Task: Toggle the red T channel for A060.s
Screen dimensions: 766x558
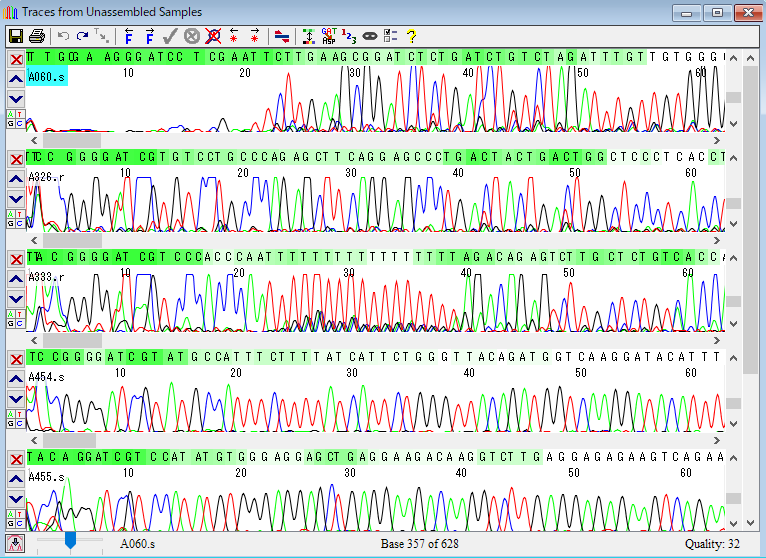Action: click(20, 114)
